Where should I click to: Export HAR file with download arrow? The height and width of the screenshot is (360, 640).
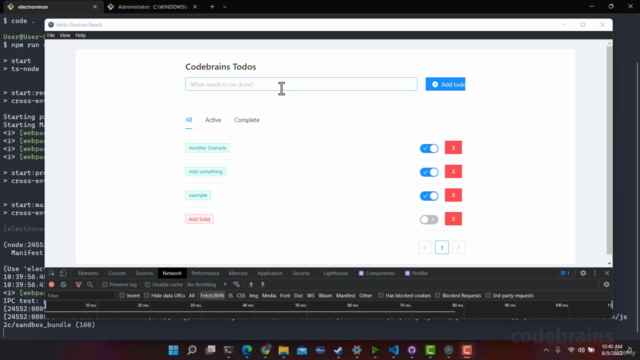tap(263, 284)
